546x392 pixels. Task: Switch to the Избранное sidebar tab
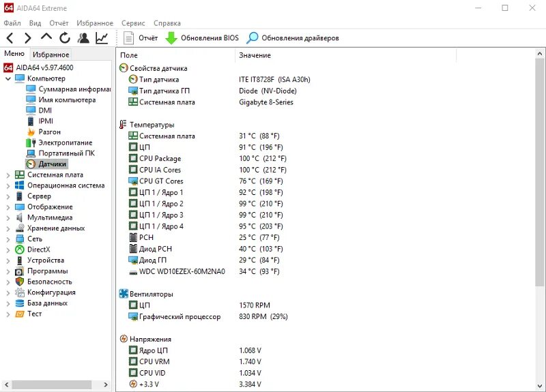click(x=51, y=55)
